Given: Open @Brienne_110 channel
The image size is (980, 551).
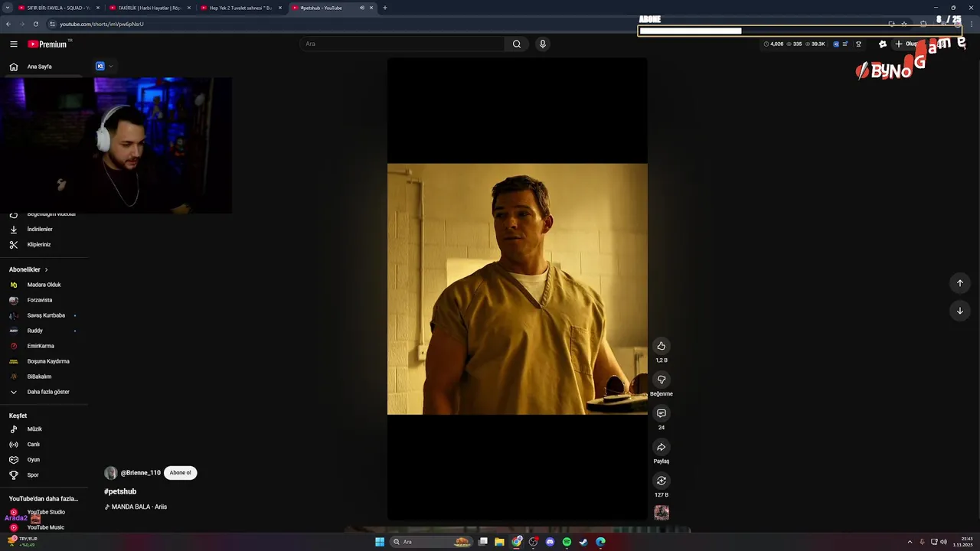Looking at the screenshot, I should click(140, 473).
